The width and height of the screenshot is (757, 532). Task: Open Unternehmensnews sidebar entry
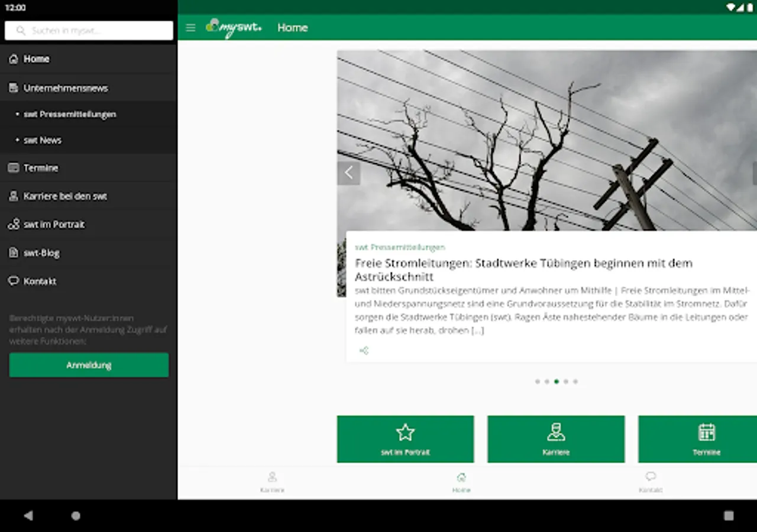click(89, 88)
